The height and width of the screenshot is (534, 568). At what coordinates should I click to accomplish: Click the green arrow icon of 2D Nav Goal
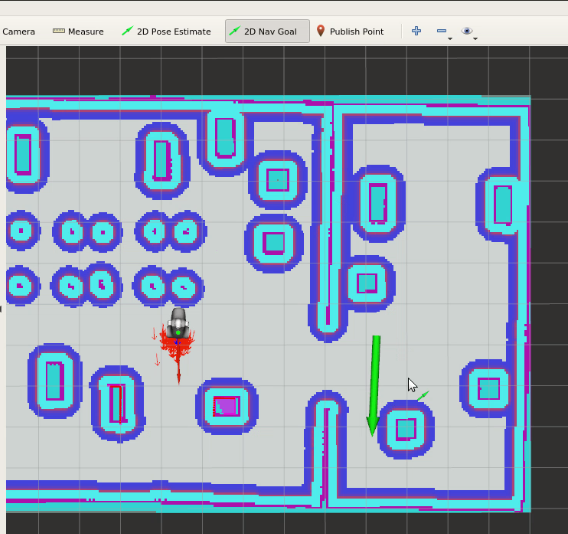(235, 31)
